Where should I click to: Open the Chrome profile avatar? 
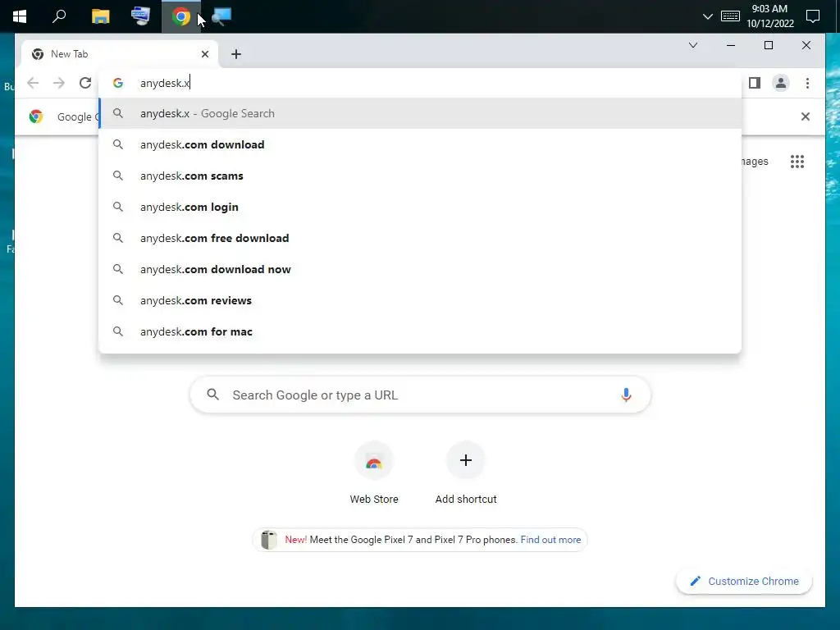pos(781,83)
